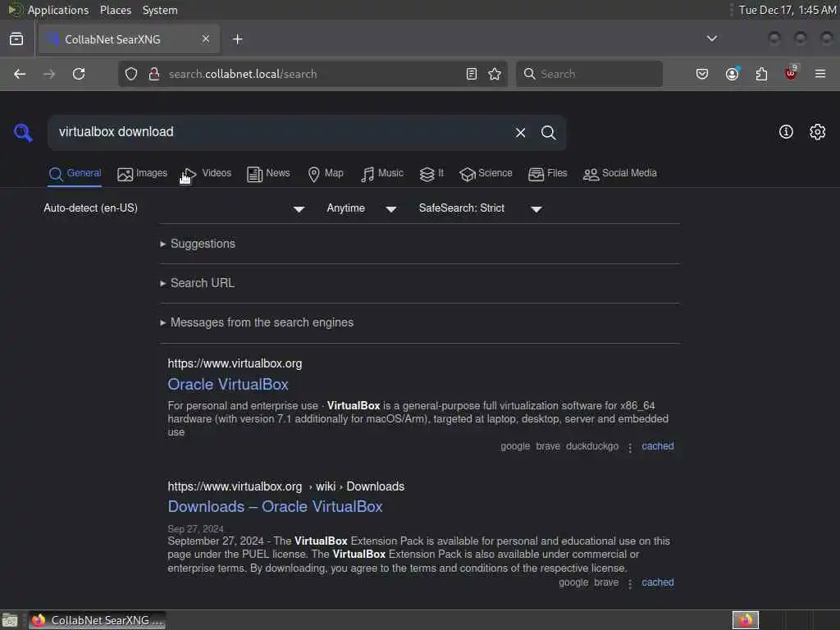
Task: Click the uBlock Origin extension icon
Action: click(x=791, y=73)
